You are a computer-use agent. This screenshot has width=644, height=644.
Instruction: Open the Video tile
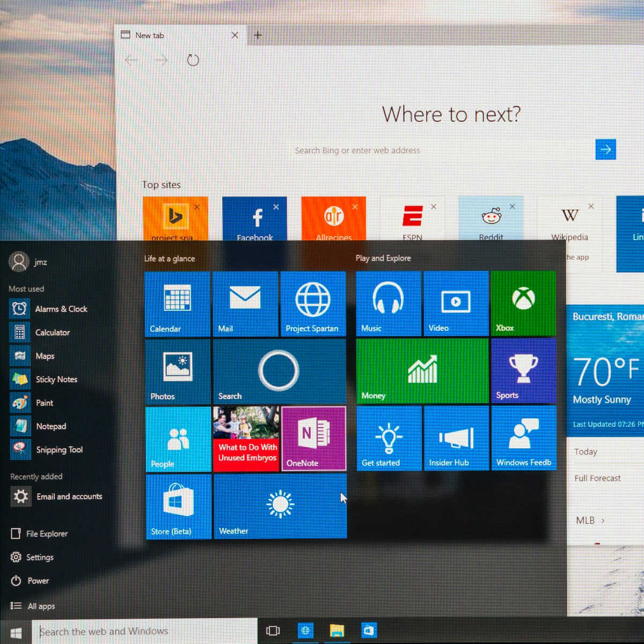pos(456,304)
